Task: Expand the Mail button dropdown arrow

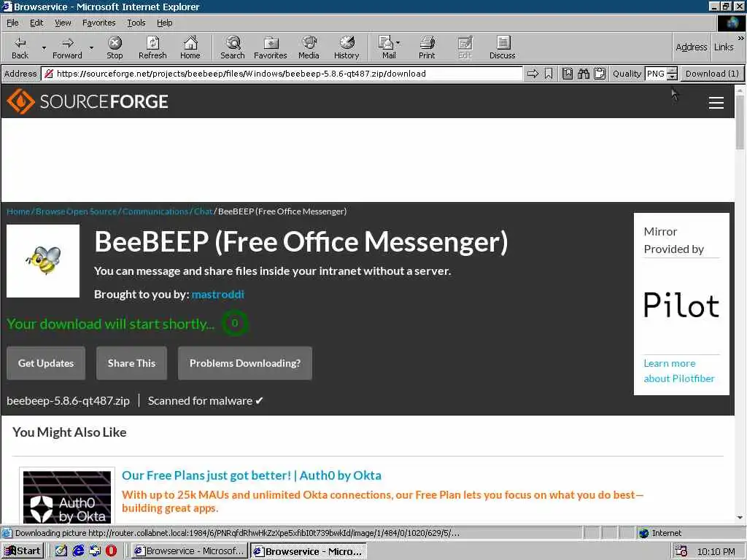Action: [398, 43]
